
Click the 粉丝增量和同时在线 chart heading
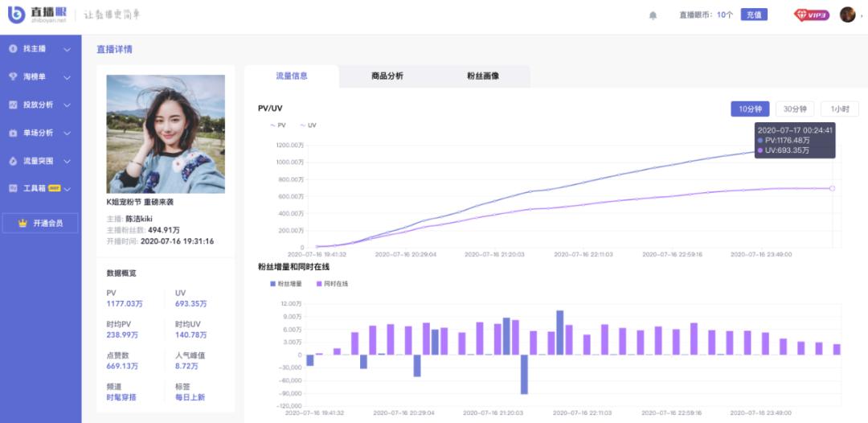294,267
